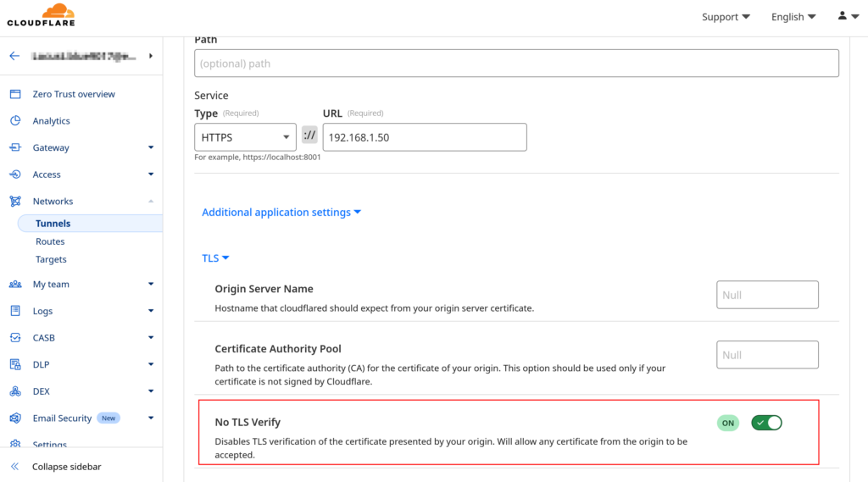Image resolution: width=868 pixels, height=482 pixels.
Task: Click the 'Certificate Authority Pool' heading
Action: click(x=278, y=349)
